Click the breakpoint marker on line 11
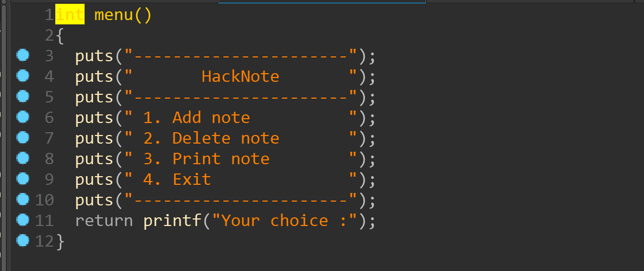The image size is (644, 271). click(23, 220)
